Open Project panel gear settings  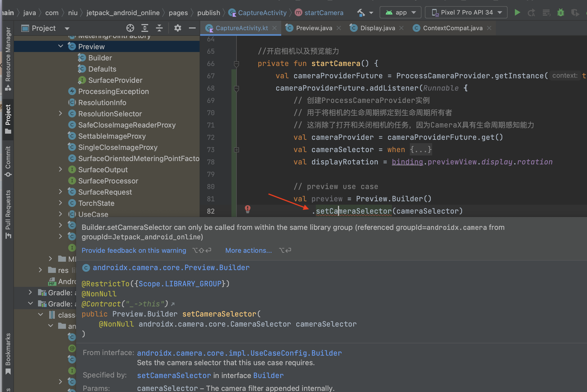[x=178, y=28]
